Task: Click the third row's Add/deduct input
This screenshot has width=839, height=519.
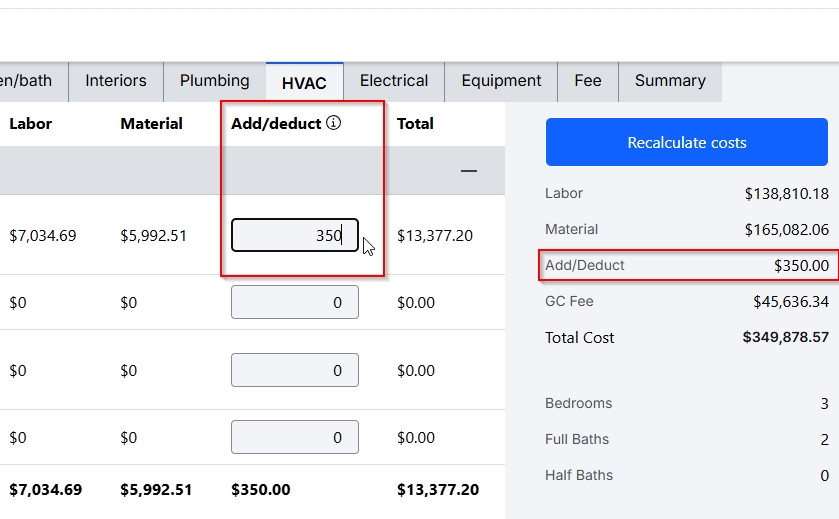Action: [294, 370]
